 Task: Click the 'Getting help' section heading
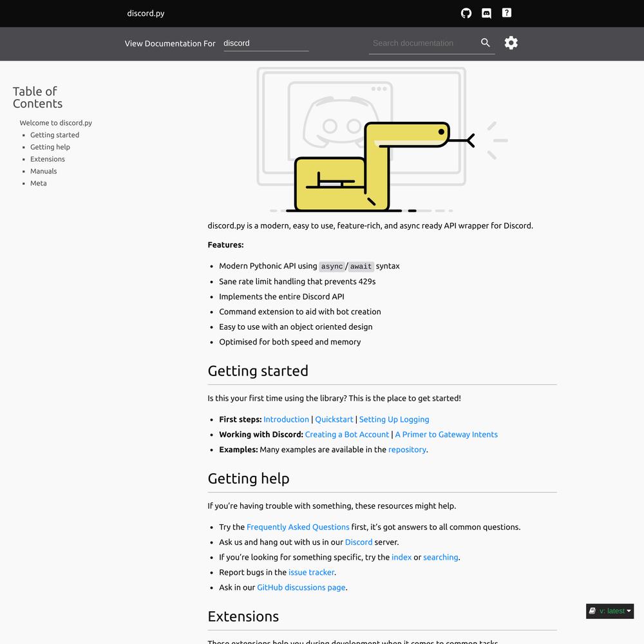[x=249, y=478]
